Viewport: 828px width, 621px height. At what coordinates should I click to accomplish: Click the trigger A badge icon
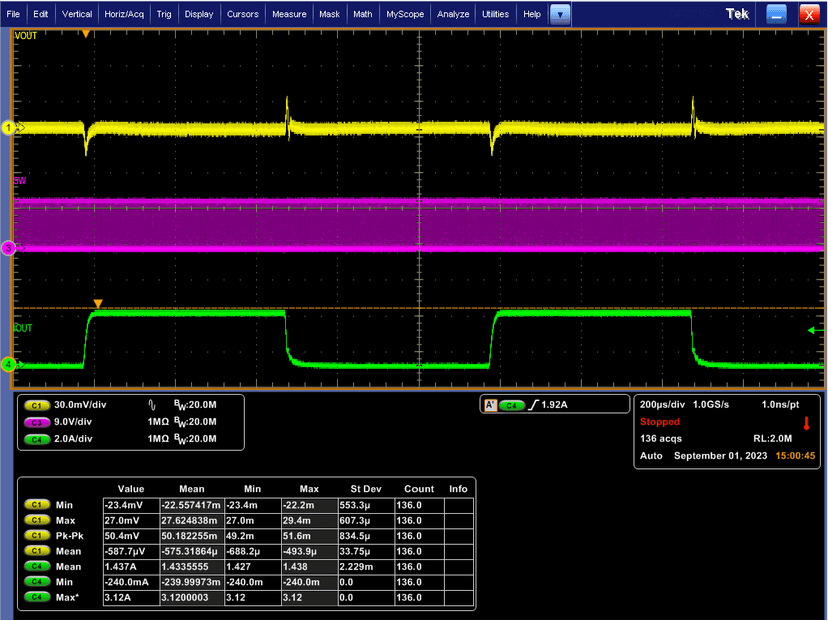(x=490, y=406)
